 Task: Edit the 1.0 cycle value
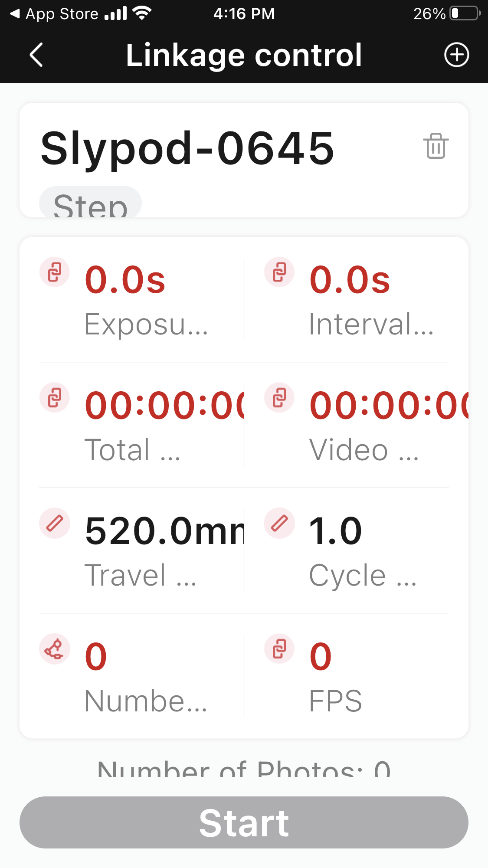(x=335, y=531)
